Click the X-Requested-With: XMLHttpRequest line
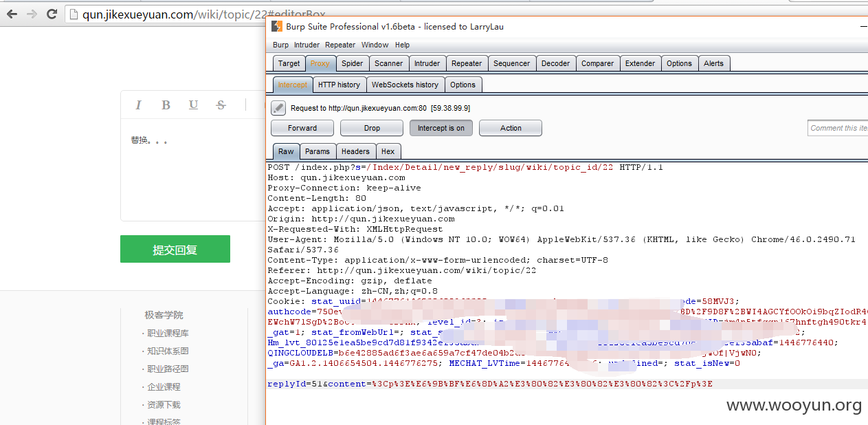Viewport: 868px width, 425px height. (355, 229)
